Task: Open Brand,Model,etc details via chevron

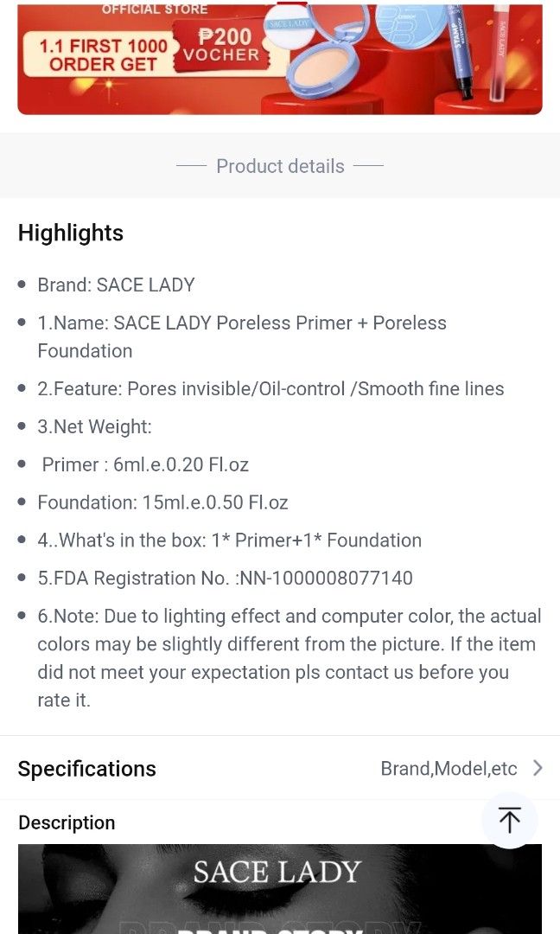Action: 537,767
